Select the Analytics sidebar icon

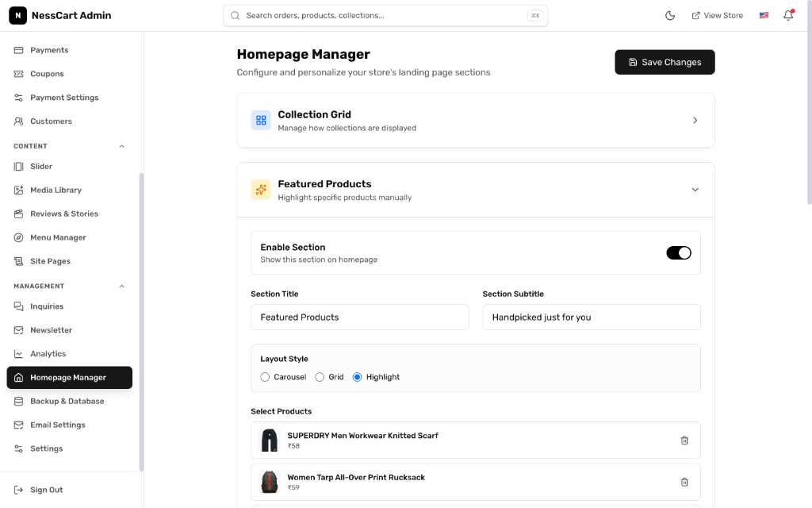tap(18, 353)
